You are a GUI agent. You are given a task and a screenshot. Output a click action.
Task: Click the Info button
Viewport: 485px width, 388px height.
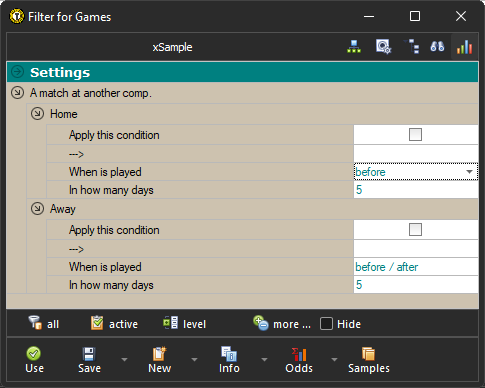click(x=229, y=360)
